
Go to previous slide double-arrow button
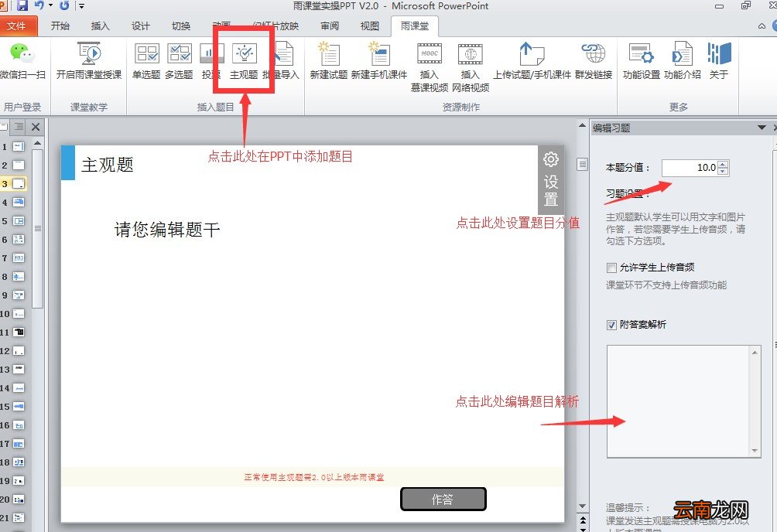(583, 520)
